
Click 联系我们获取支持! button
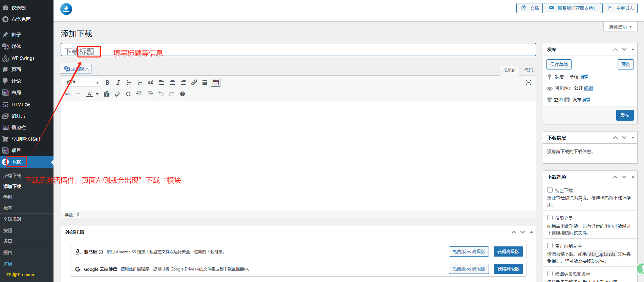(572, 8)
